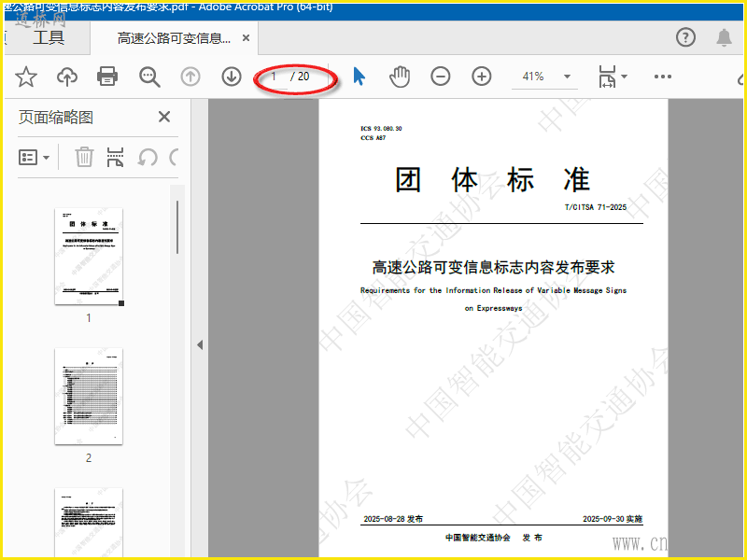Click the 团体标准 heading
Image resolution: width=747 pixels, height=560 pixels.
(493, 180)
